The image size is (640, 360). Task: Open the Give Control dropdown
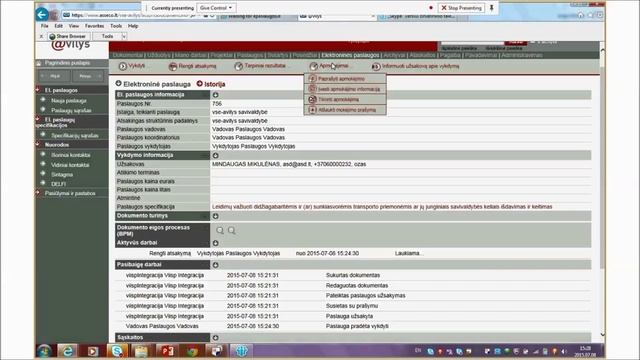coord(216,8)
